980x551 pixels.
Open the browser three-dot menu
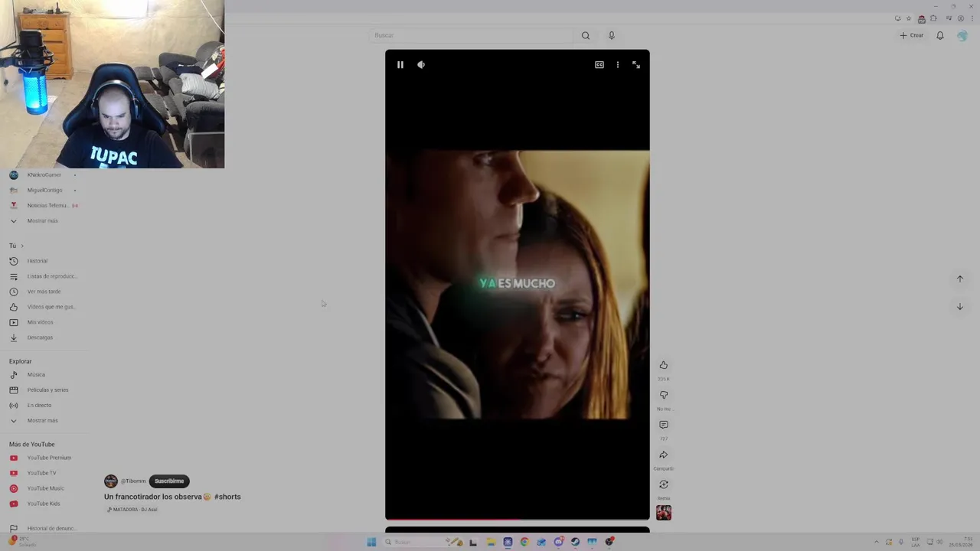(x=972, y=18)
